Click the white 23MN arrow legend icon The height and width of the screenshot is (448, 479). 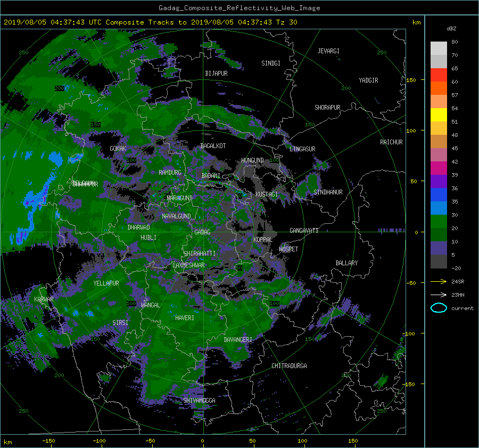click(x=439, y=295)
